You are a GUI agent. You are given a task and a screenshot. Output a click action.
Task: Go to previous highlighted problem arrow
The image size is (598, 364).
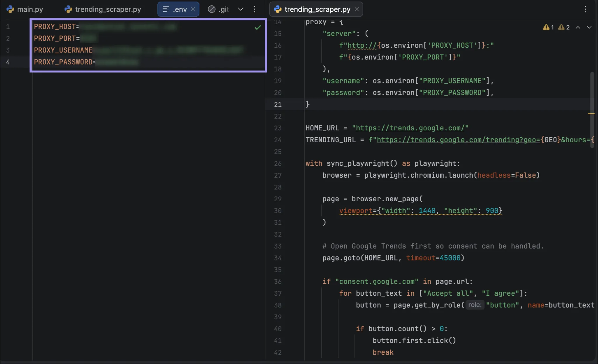tap(578, 27)
